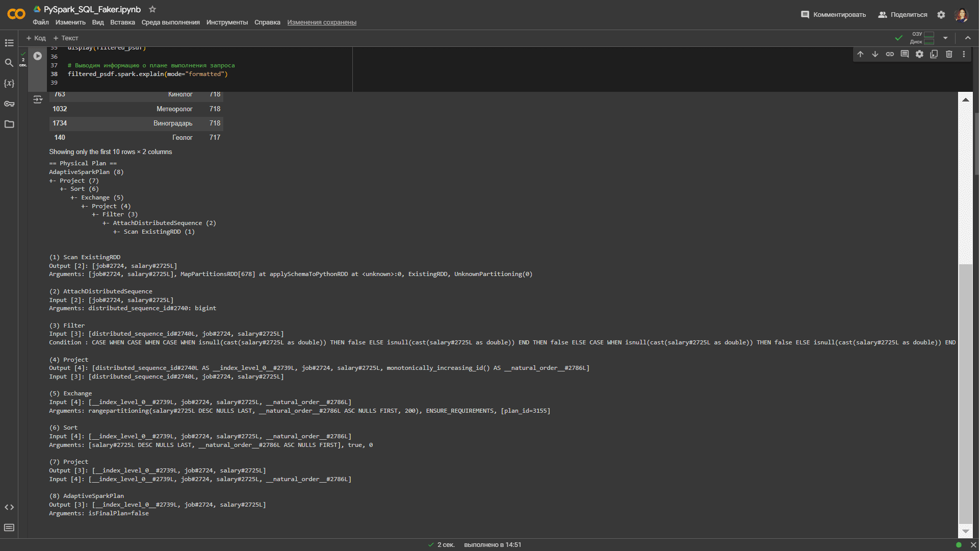Click code line filtered_psdf.spark.explain
This screenshot has width=980, height=551.
pos(148,74)
